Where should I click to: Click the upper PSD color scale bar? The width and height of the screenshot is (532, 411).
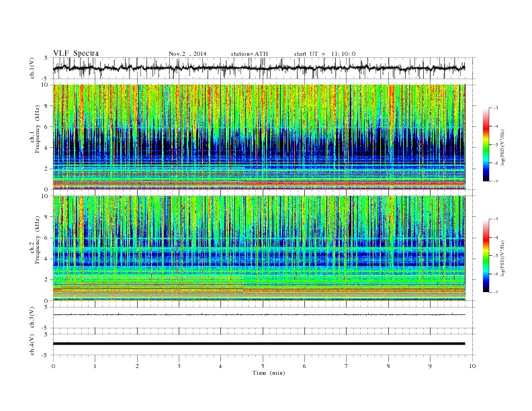pos(486,144)
